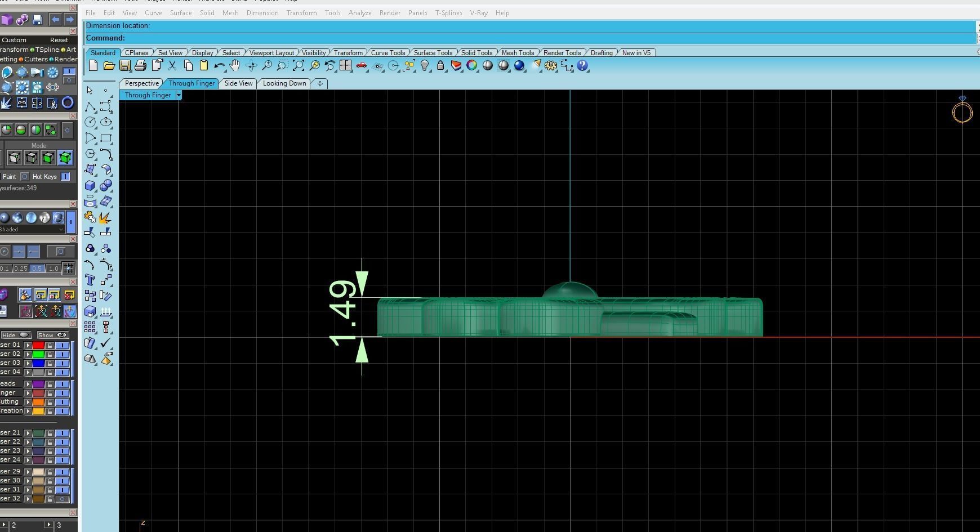The height and width of the screenshot is (532, 980).
Task: Toggle visibility of layer User 32
Action: coord(62,499)
